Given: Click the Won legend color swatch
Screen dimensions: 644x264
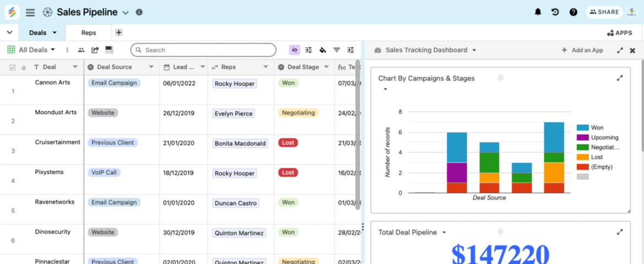Looking at the screenshot, I should 582,128.
